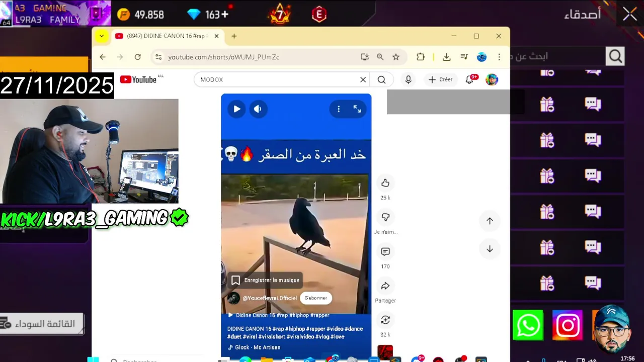Like the Short with 25 k likes
Image resolution: width=644 pixels, height=362 pixels.
(385, 183)
